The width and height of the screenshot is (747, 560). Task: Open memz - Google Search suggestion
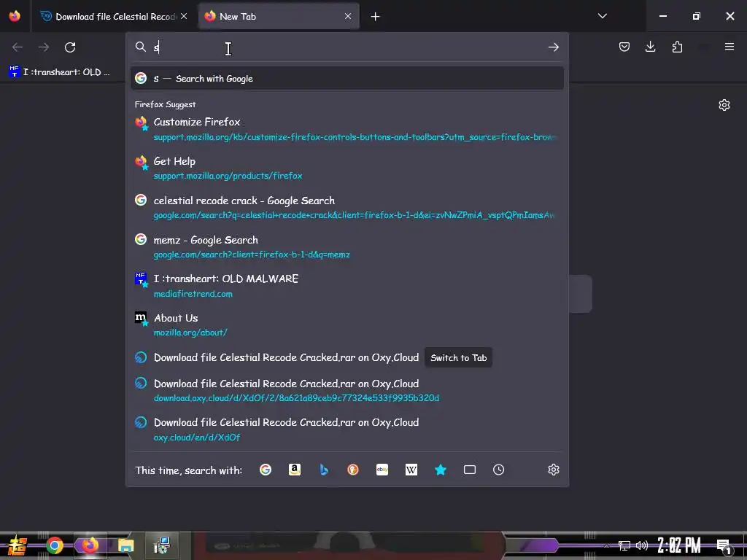347,246
